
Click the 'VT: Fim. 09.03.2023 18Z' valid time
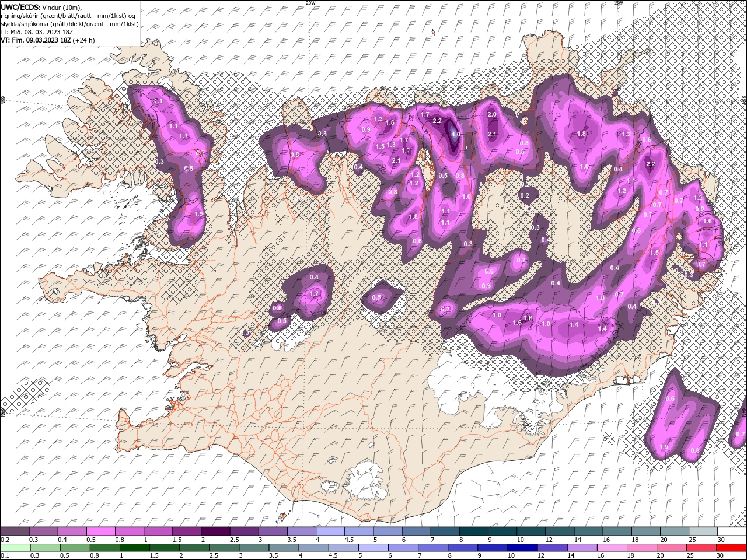(36, 40)
